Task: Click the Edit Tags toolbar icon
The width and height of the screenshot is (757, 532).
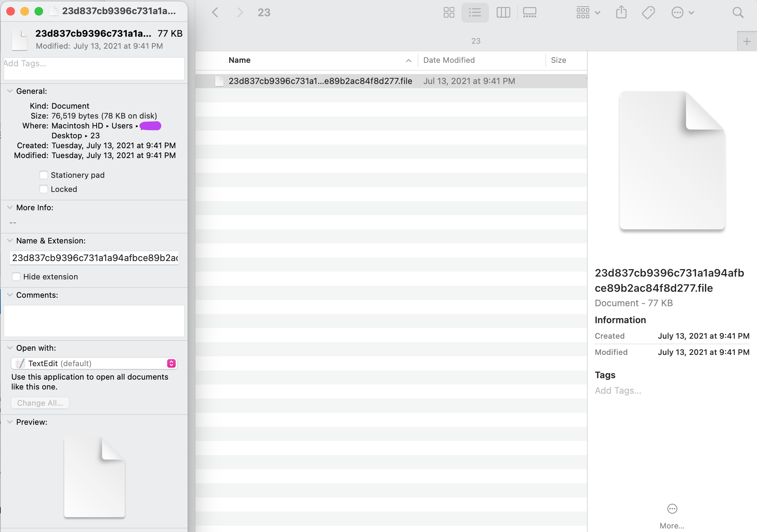Action: pyautogui.click(x=648, y=13)
